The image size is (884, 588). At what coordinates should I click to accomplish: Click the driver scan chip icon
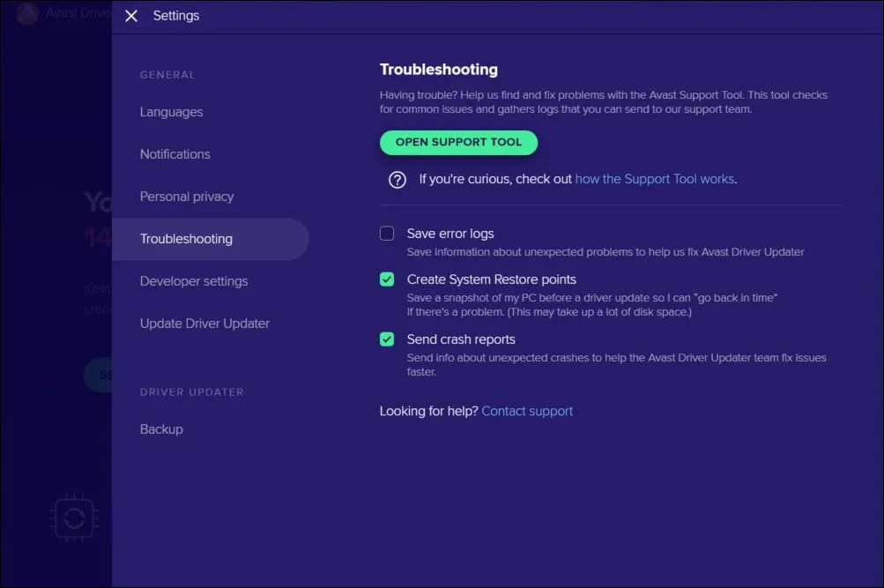coord(73,517)
